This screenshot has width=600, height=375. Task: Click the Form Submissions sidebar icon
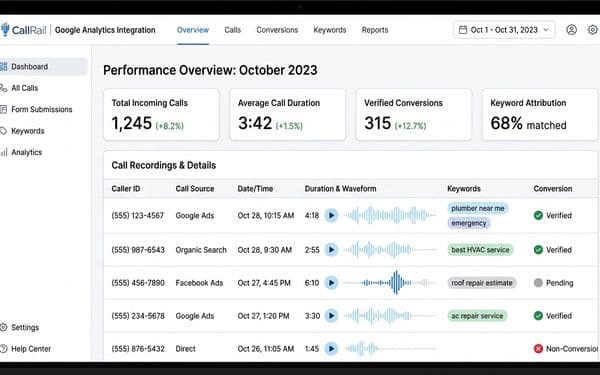[3, 109]
